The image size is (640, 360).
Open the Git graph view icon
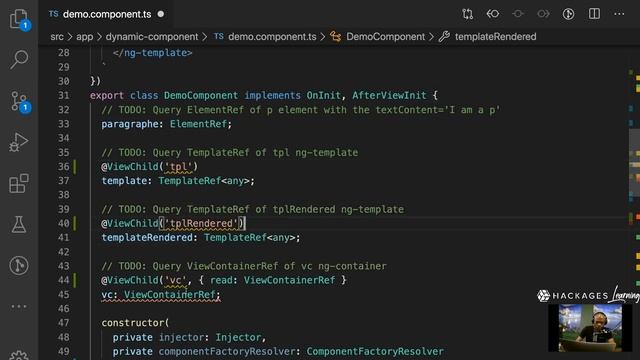(19, 265)
